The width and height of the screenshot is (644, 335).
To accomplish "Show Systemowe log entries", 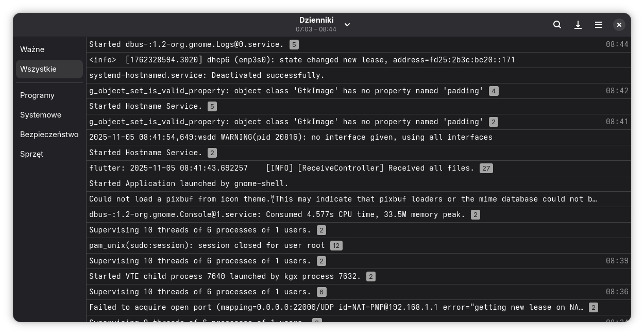I will [41, 115].
